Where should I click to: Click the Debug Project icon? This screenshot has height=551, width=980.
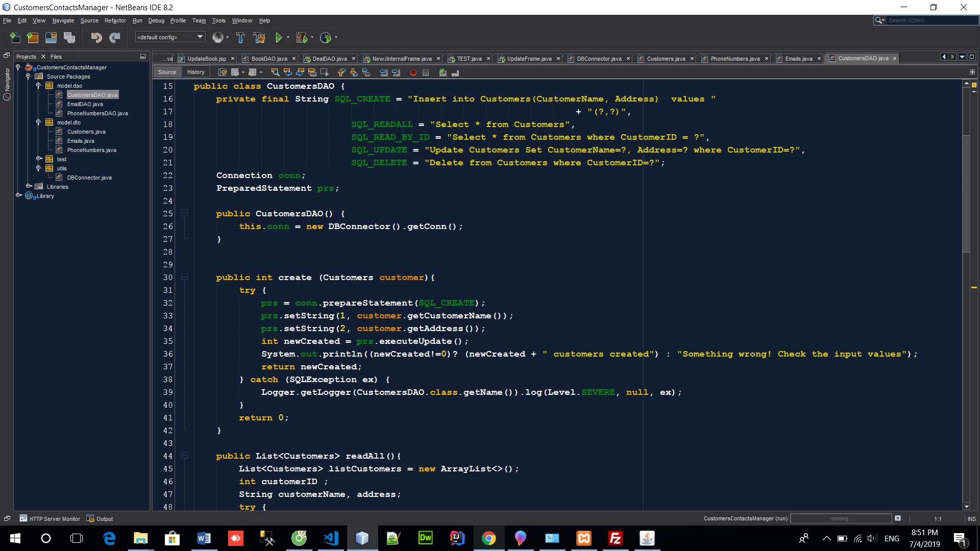tap(302, 37)
